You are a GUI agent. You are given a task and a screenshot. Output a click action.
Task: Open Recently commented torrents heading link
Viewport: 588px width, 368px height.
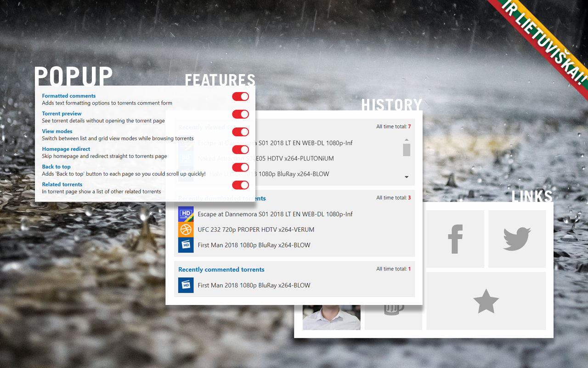click(221, 270)
